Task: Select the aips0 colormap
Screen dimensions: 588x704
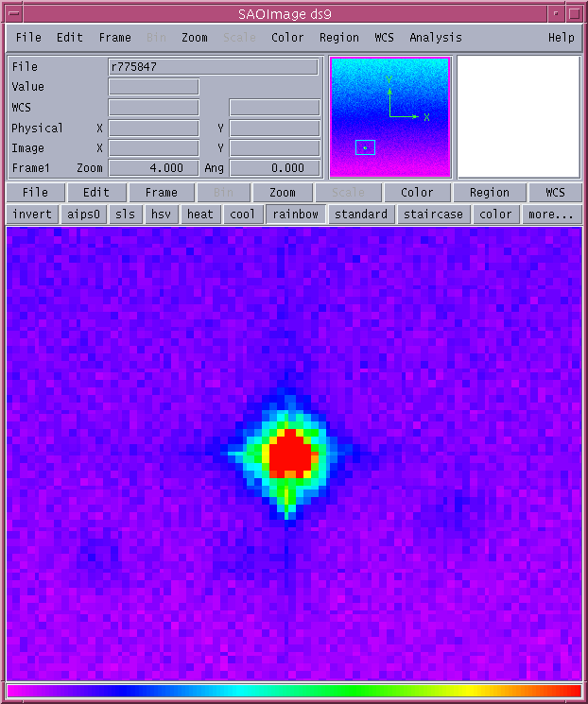Action: click(x=83, y=215)
